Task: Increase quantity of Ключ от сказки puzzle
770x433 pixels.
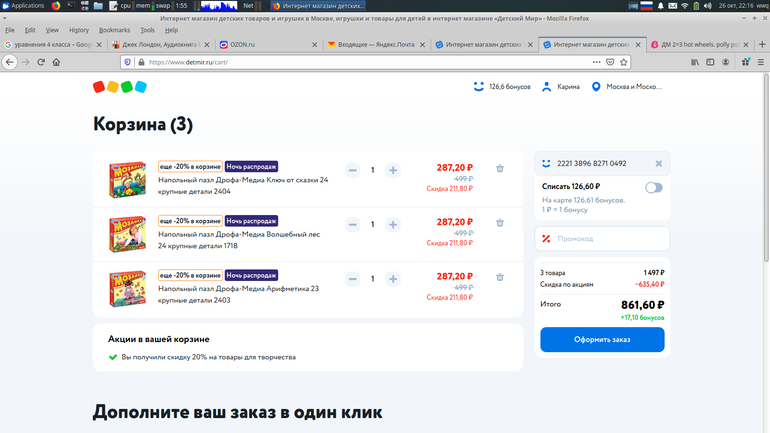Action: [393, 170]
